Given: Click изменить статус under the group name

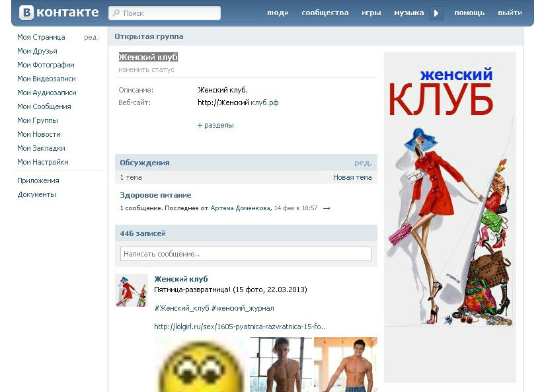Looking at the screenshot, I should [x=146, y=69].
